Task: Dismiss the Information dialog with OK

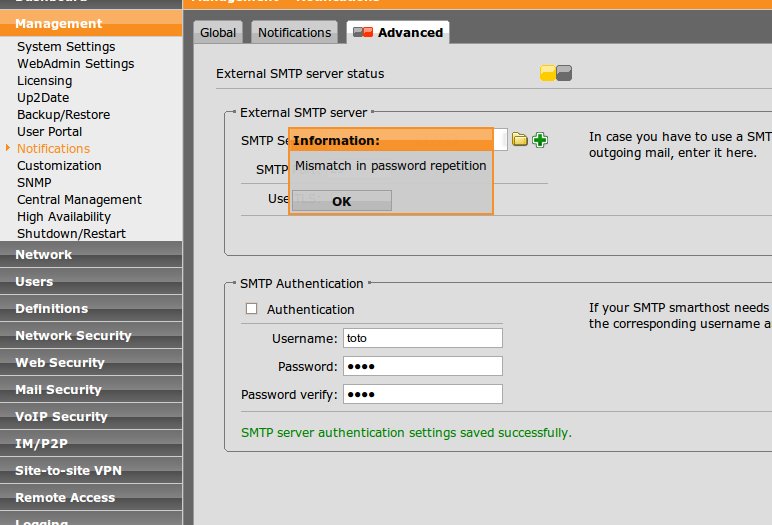Action: 342,201
